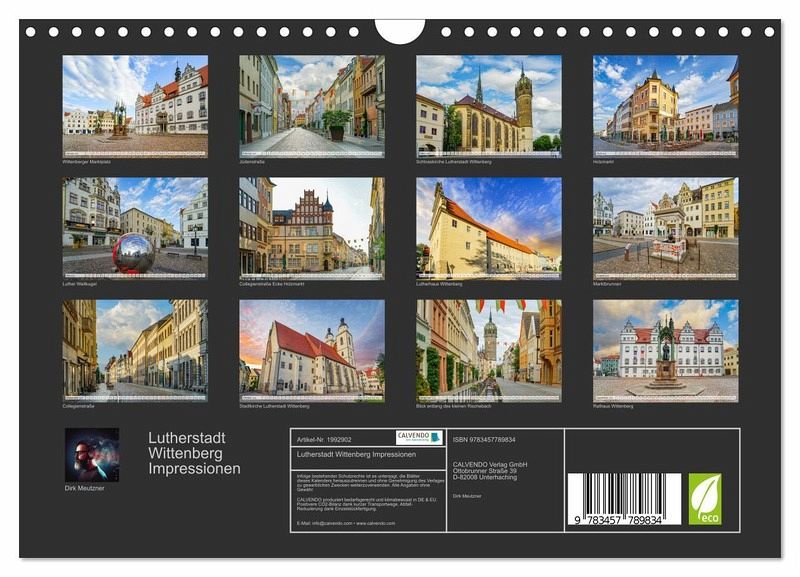Image resolution: width=800 pixels, height=577 pixels.
Task: Open the Holzmarkt photo
Action: (666, 107)
